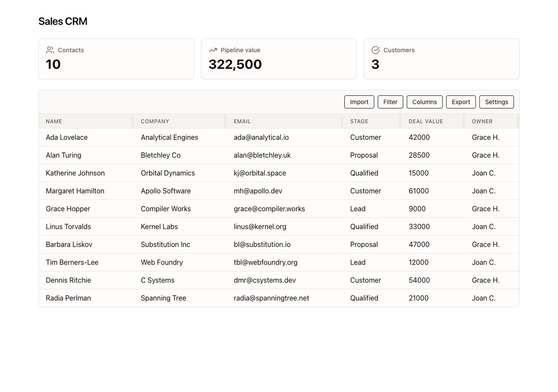Click the 47000 deal value cell
This screenshot has height=392, width=558.
click(x=433, y=244)
